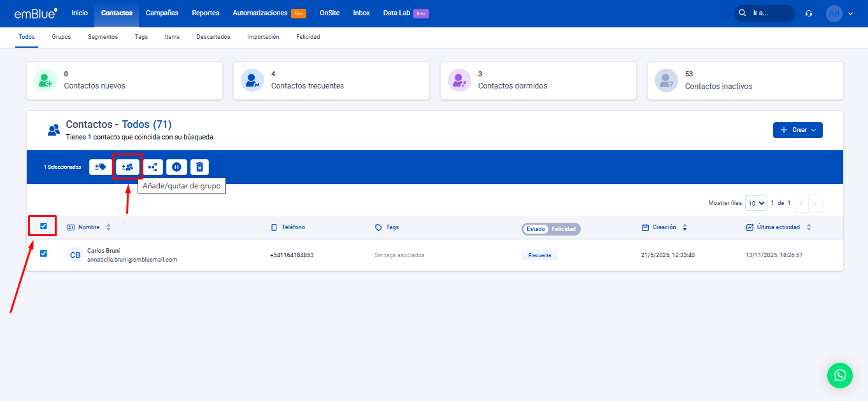Uncheck Carlos Bruni row checkbox
Viewport: 868px width, 401px height.
tap(43, 253)
